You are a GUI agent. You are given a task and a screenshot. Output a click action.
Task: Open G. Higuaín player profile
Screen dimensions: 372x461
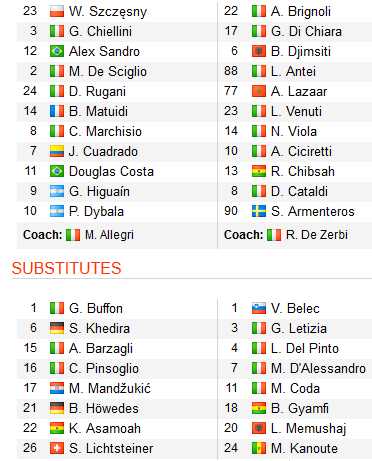99,192
